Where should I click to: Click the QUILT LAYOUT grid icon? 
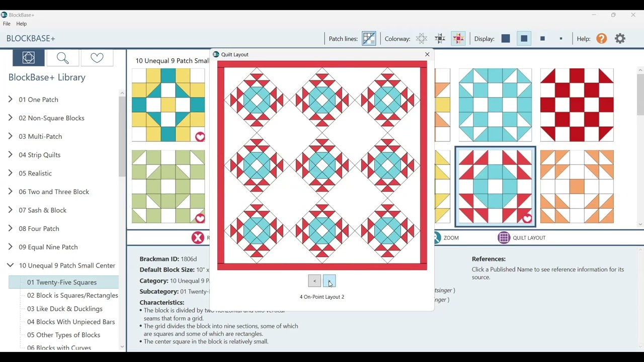[504, 238]
